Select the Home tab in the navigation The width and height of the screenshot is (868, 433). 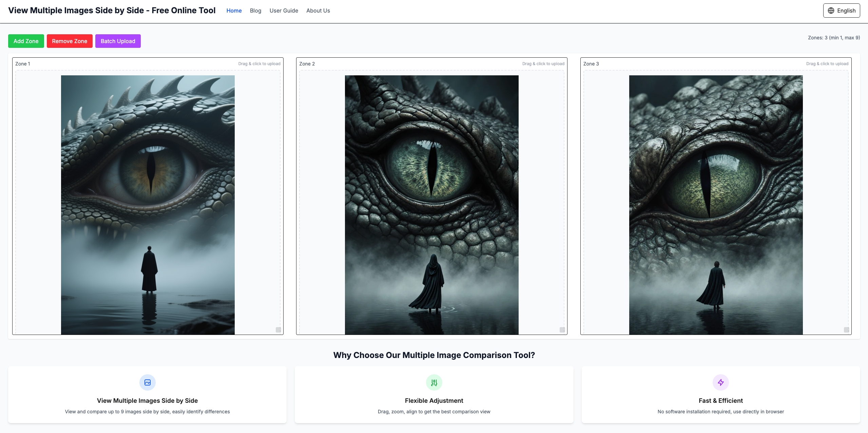coord(234,11)
